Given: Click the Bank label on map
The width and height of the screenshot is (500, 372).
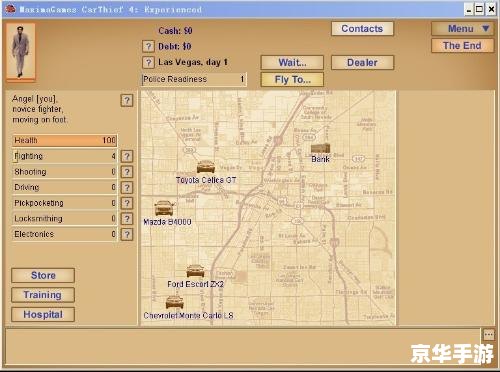Looking at the screenshot, I should tap(320, 159).
